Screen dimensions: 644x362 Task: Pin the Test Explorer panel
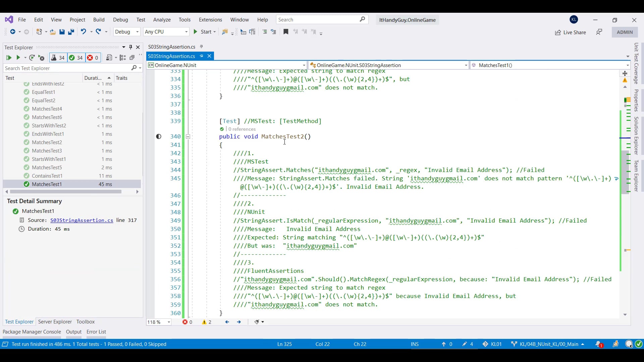[x=131, y=47]
